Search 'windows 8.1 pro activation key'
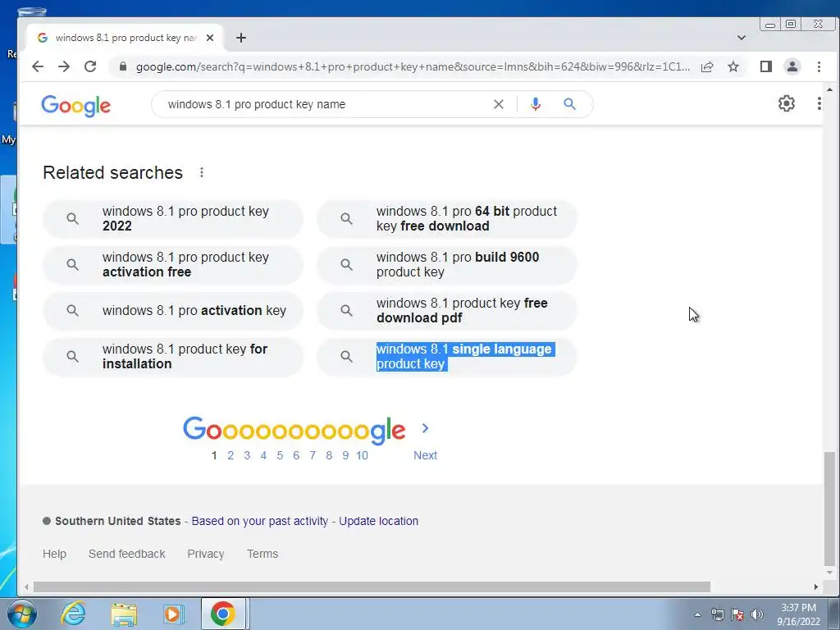The width and height of the screenshot is (840, 630). pos(173,311)
